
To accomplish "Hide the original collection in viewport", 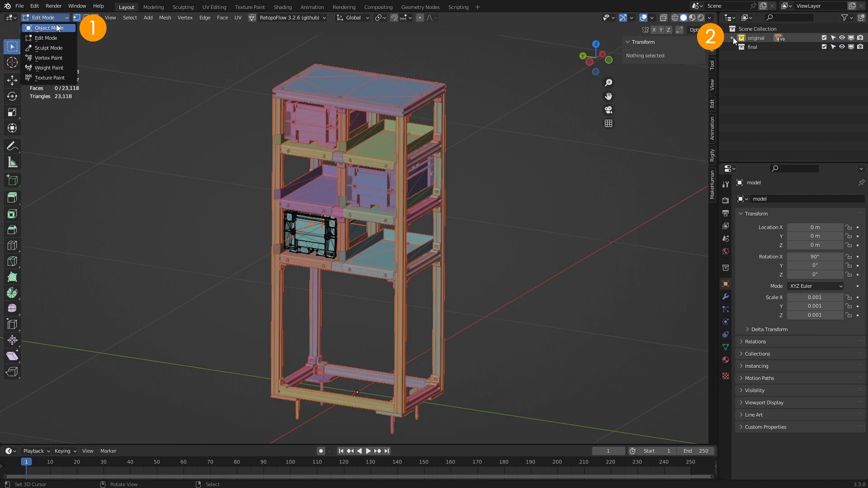I will click(x=842, y=38).
